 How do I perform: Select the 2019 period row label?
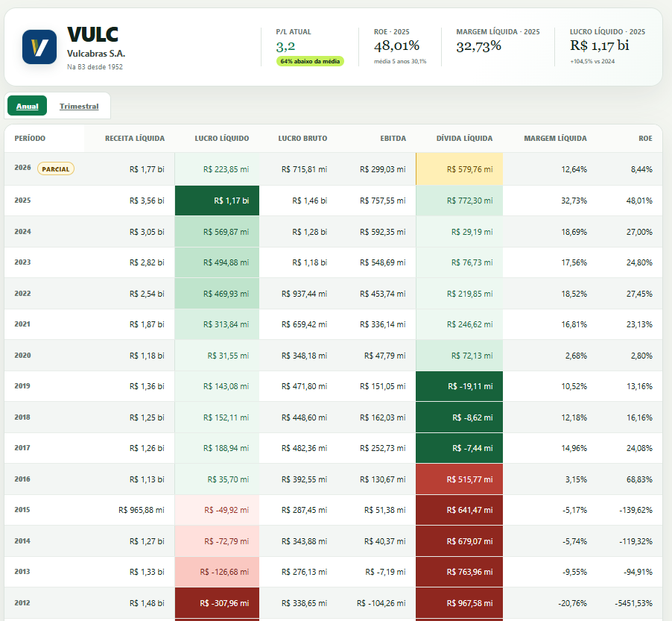(22, 385)
